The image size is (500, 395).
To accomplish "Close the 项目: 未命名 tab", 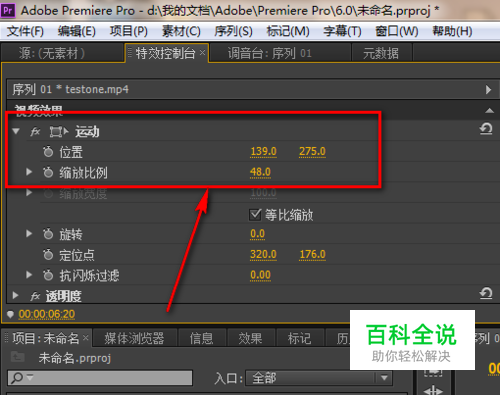I will [x=86, y=338].
